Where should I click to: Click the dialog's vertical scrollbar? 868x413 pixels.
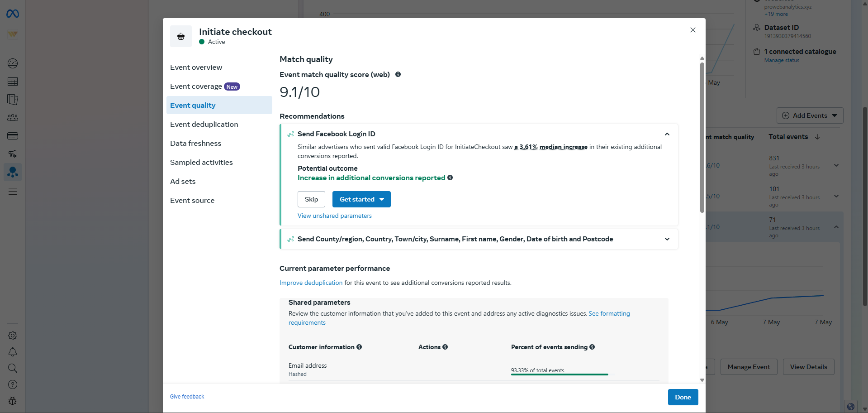pos(702,136)
